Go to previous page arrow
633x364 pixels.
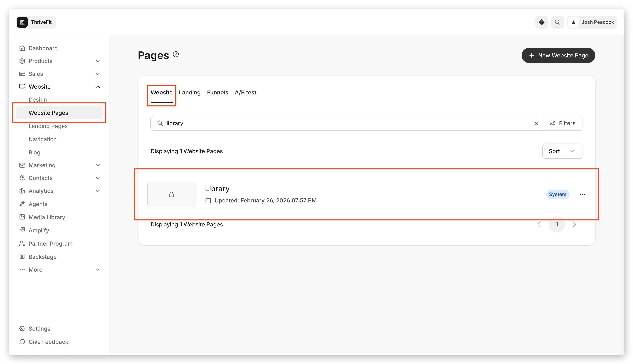click(x=539, y=225)
